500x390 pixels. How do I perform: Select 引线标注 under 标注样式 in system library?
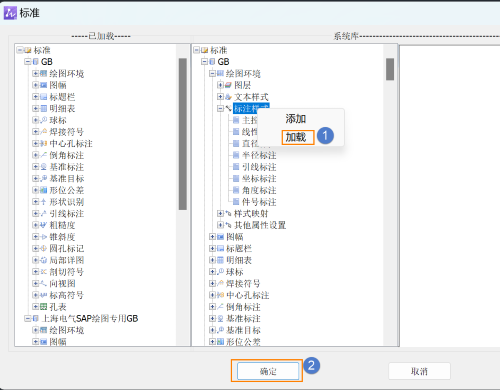[x=259, y=167]
